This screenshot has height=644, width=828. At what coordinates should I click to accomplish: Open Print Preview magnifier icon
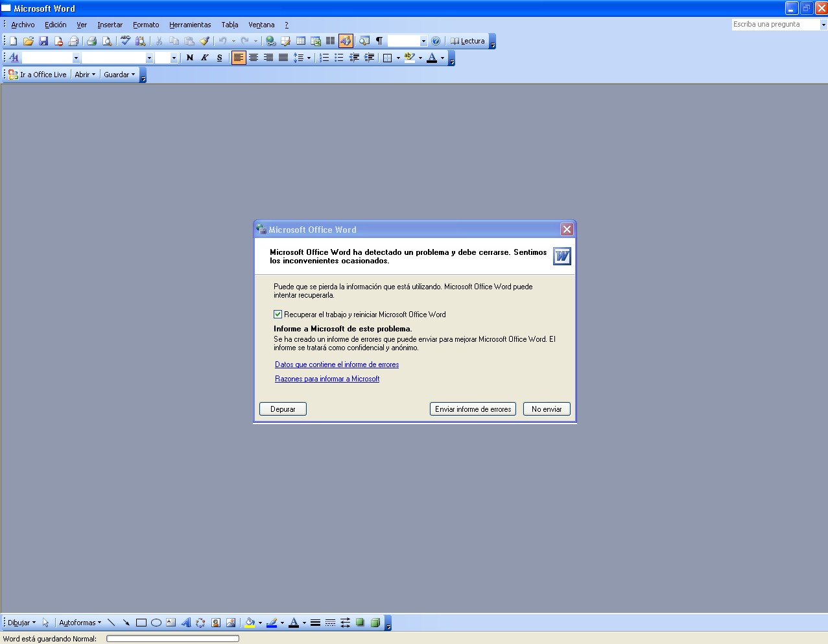coord(107,41)
